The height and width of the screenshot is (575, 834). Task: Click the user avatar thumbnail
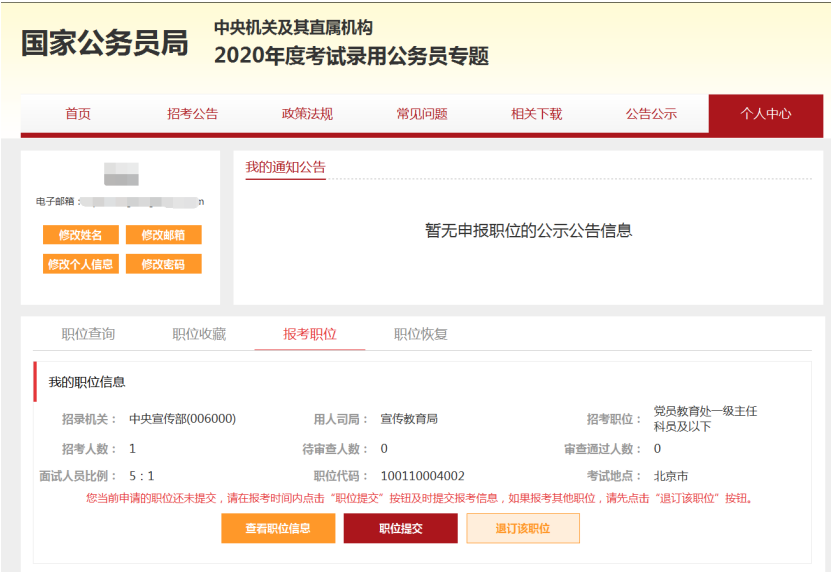121,174
